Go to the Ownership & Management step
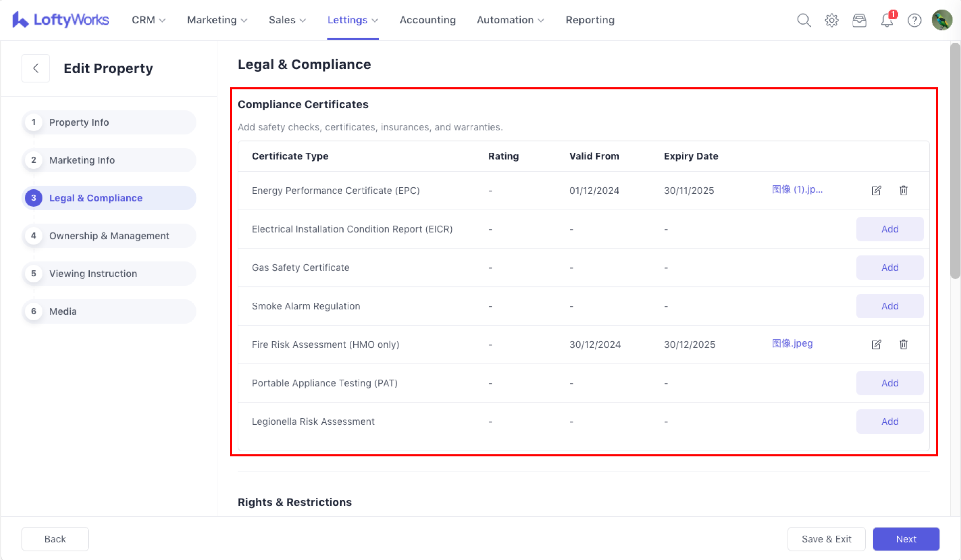 point(109,236)
